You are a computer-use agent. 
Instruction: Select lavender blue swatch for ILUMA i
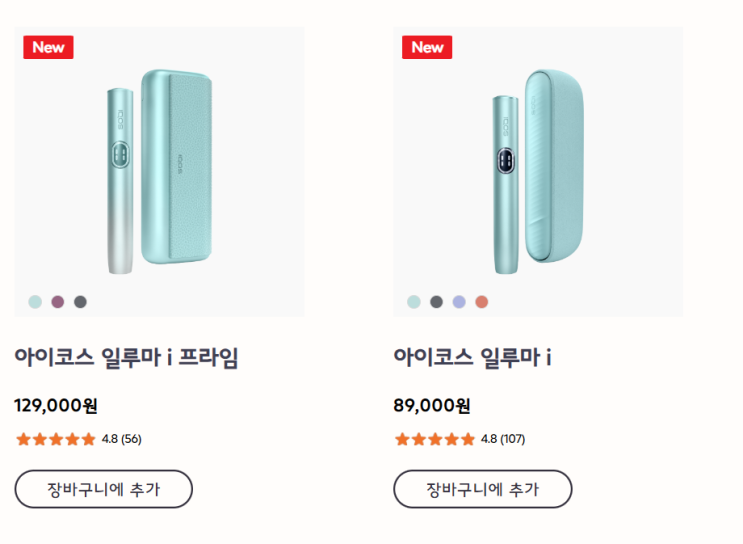pos(459,302)
